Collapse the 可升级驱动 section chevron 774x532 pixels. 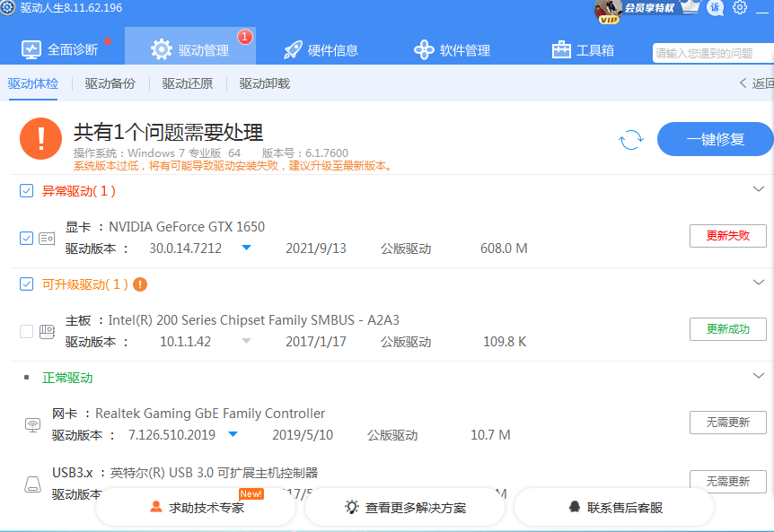click(x=759, y=282)
